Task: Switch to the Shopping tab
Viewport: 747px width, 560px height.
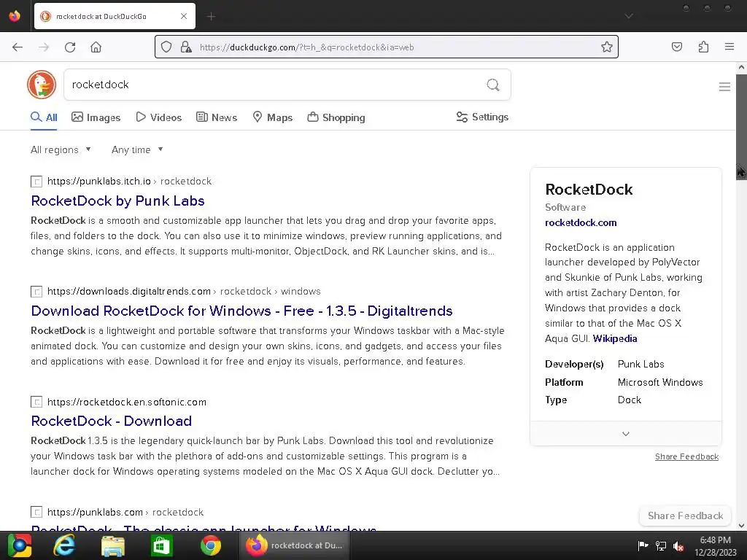Action: pyautogui.click(x=336, y=117)
